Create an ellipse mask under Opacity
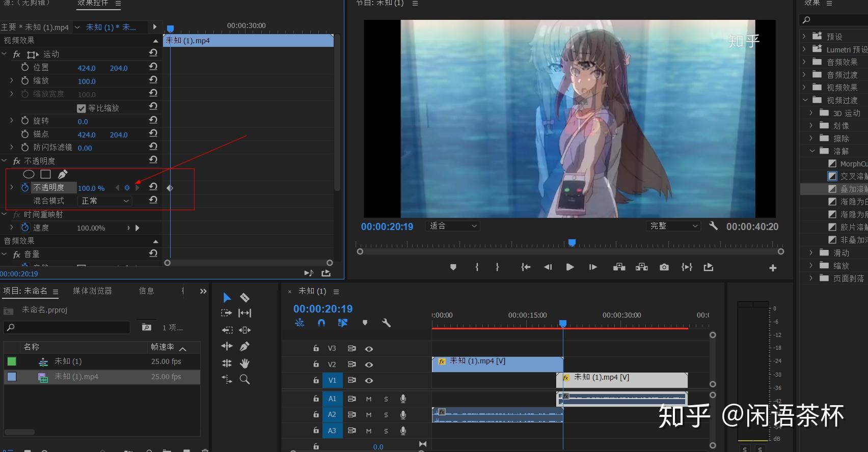The image size is (868, 452). (x=29, y=175)
